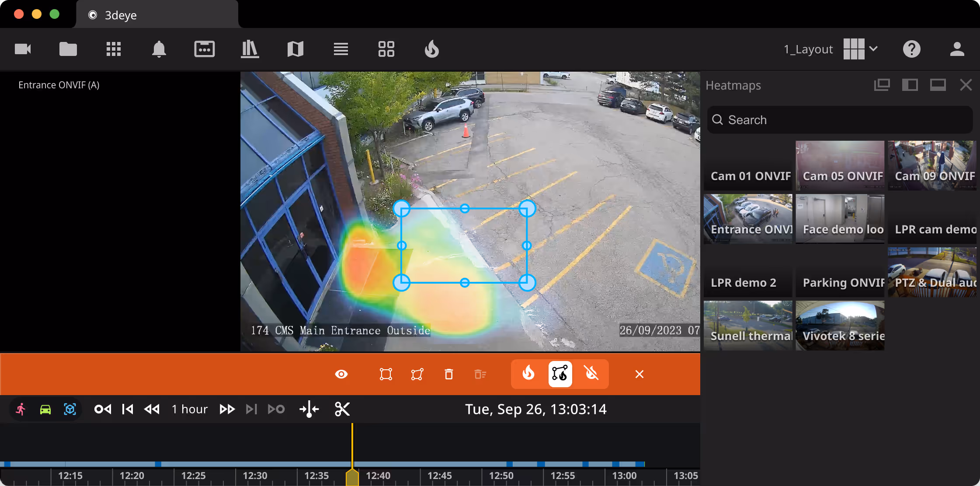Expand the 1_Layout dropdown chevron
This screenshot has height=486, width=980.
point(873,49)
